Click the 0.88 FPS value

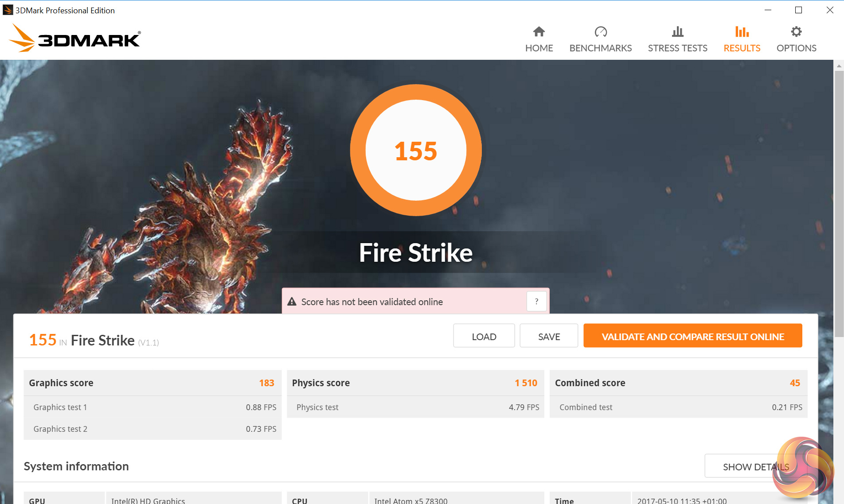point(261,407)
